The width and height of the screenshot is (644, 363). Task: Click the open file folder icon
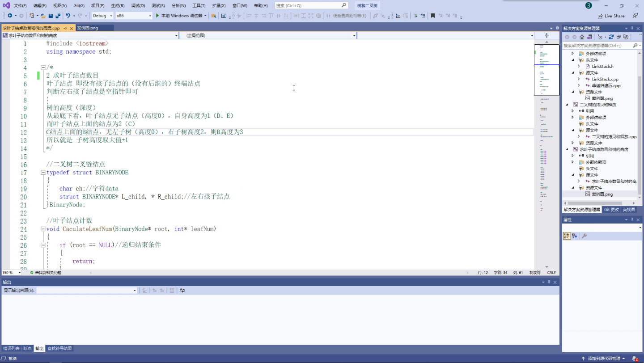(x=43, y=16)
